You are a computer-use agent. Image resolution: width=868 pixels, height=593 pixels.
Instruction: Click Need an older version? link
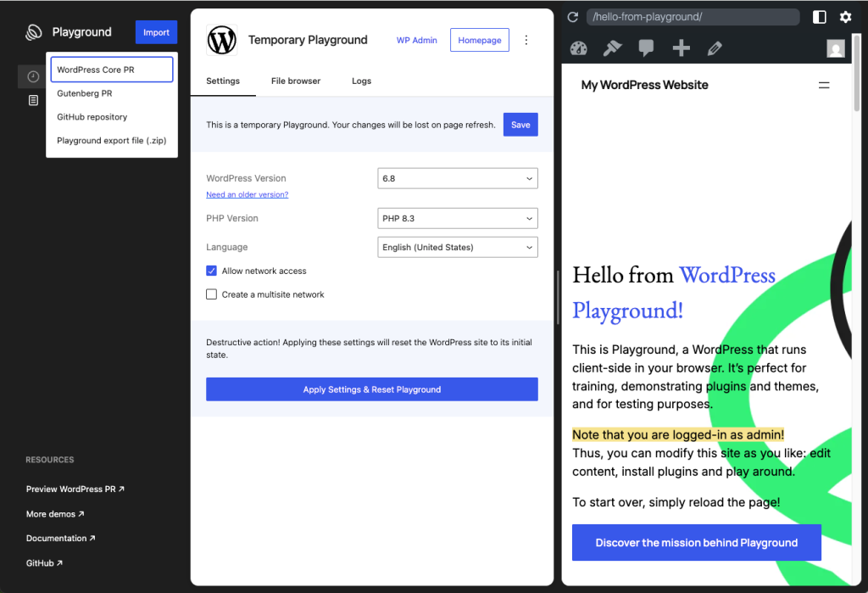tap(247, 194)
